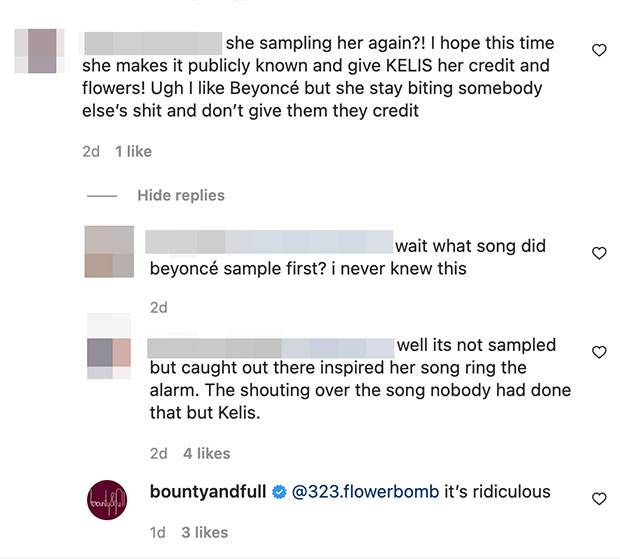Viewport: 620px width, 559px height.
Task: Open the bountyandfull profile logo avatar
Action: click(109, 499)
